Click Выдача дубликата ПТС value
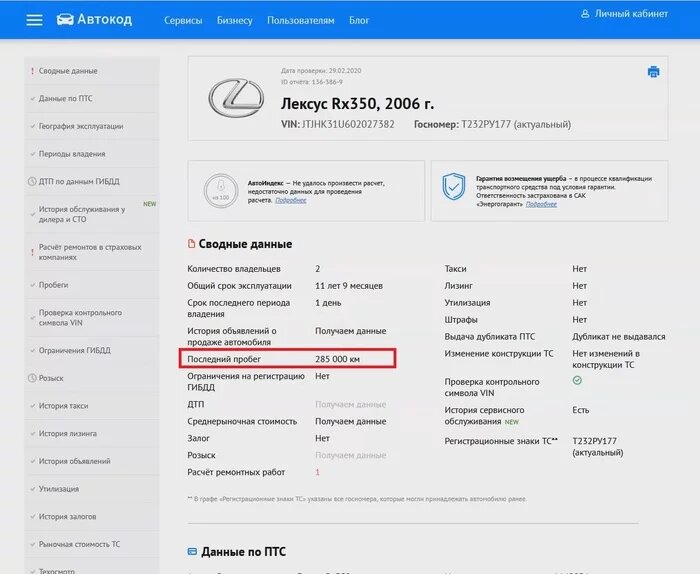 click(619, 337)
